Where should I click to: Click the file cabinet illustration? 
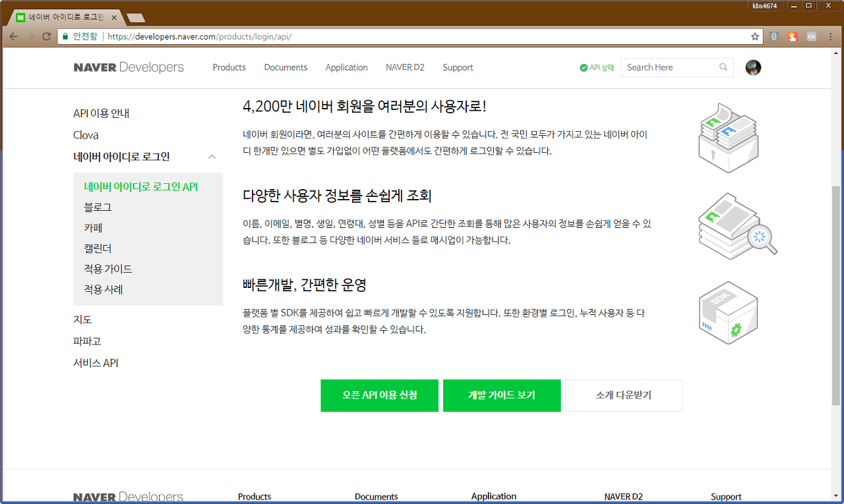point(727,138)
